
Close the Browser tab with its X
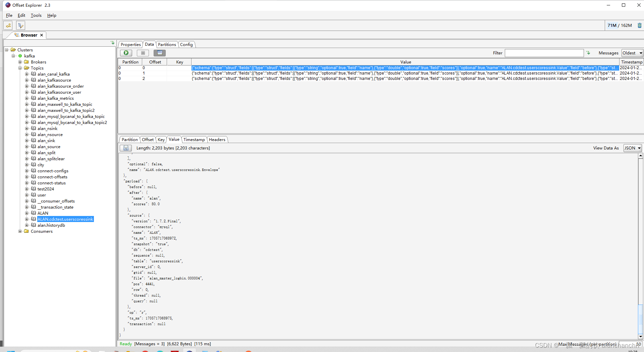coord(42,35)
